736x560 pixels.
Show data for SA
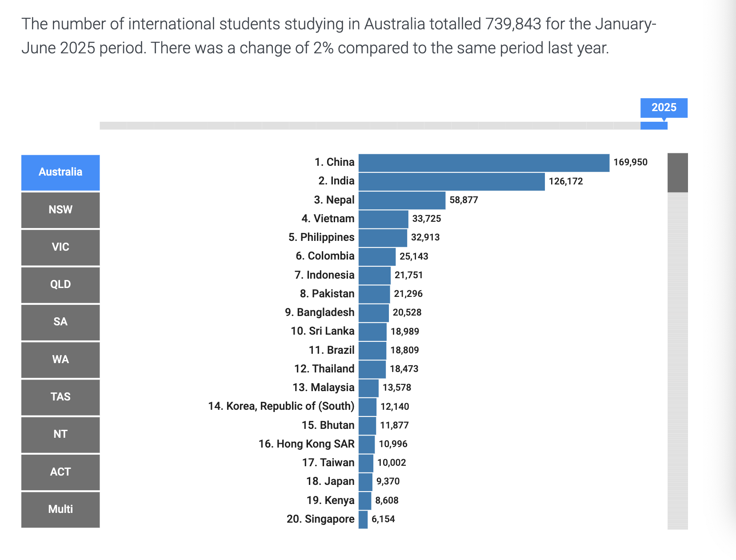point(60,322)
